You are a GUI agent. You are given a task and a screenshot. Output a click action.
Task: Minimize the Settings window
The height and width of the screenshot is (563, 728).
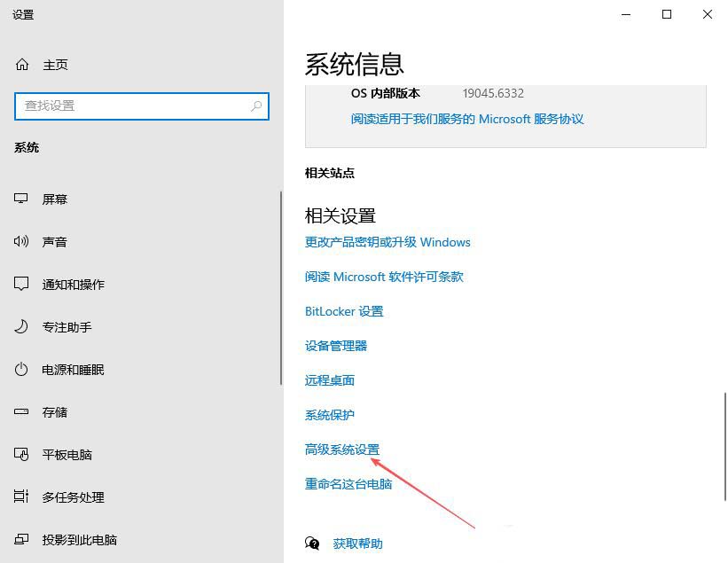point(626,14)
